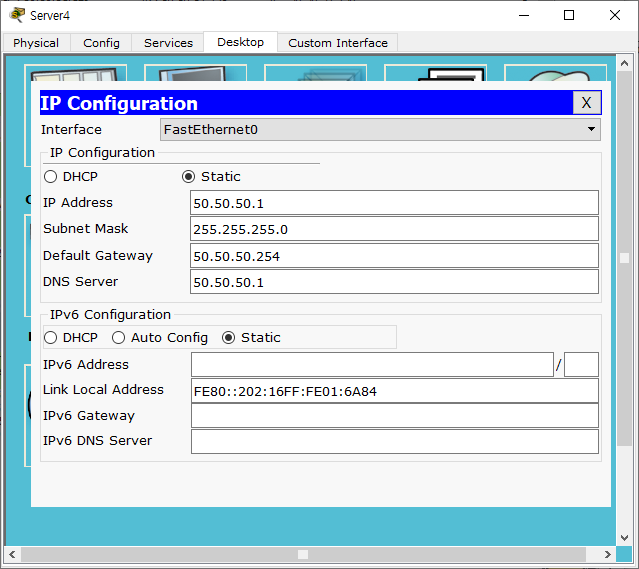The height and width of the screenshot is (569, 639).
Task: Click the Server4 window title icon
Action: point(17,15)
